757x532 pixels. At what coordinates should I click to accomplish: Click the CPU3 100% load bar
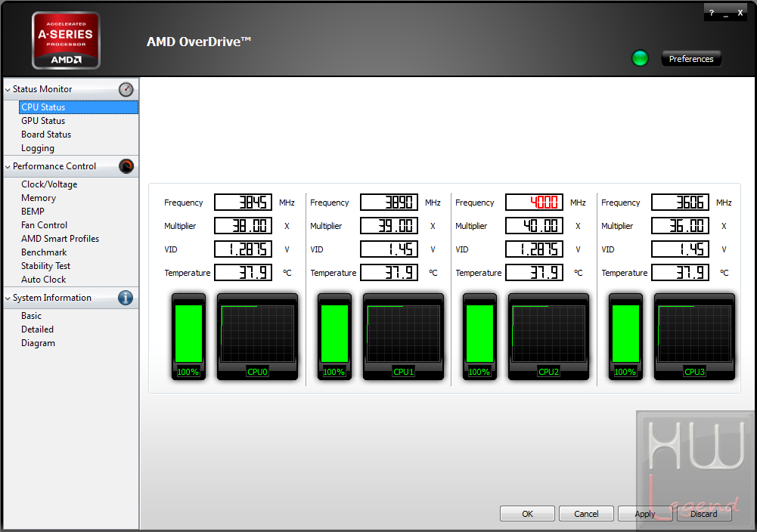(625, 336)
